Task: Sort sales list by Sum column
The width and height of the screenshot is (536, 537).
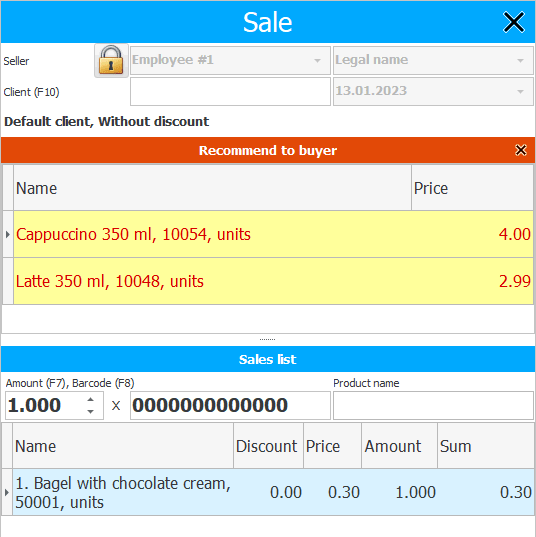Action: coord(485,446)
